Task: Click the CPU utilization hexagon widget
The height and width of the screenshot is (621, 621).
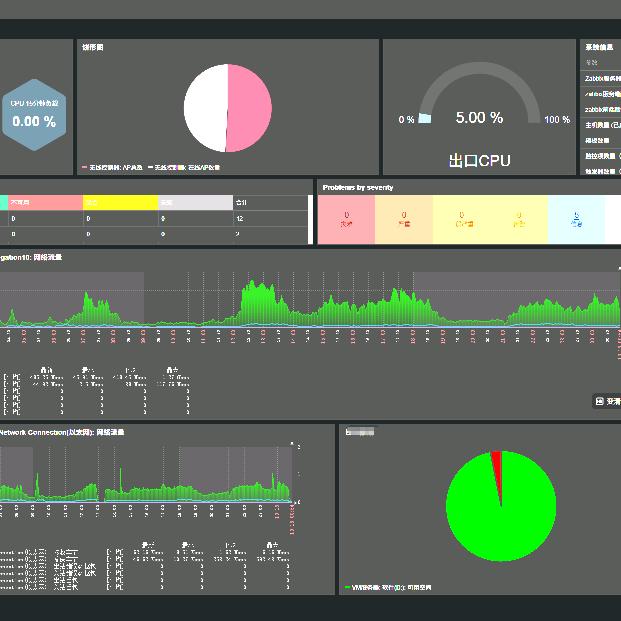Action: pos(33,113)
